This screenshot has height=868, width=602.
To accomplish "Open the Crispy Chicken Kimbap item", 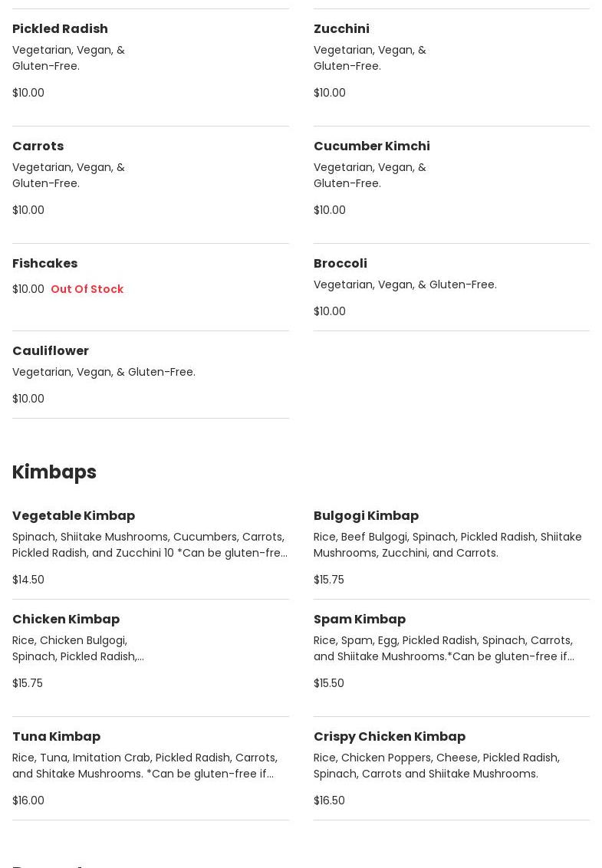I will point(389,737).
